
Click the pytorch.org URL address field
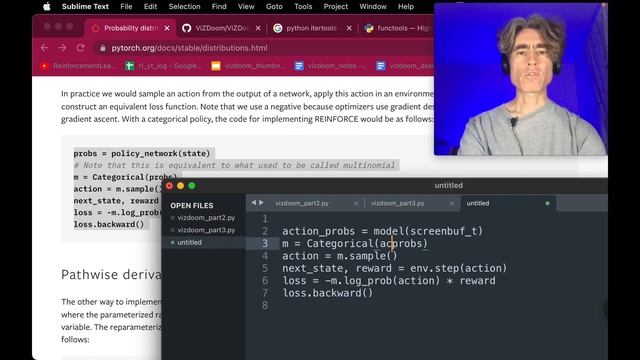coord(189,48)
